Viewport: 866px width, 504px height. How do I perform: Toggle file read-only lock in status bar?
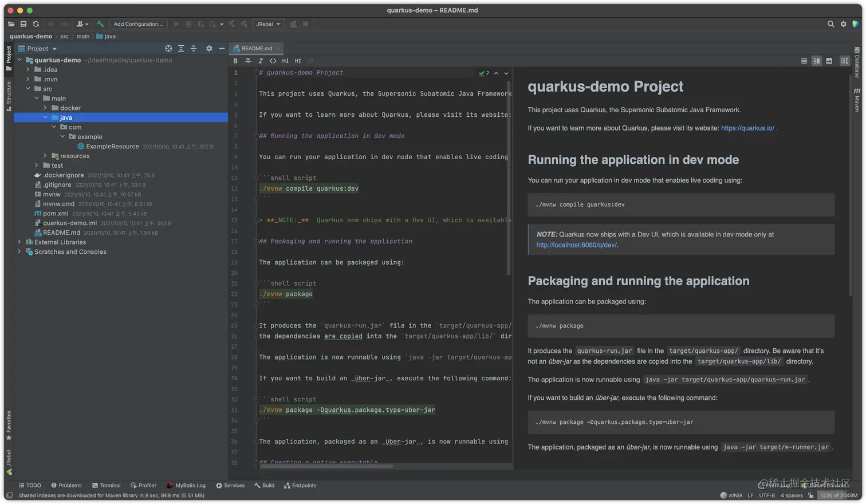pyautogui.click(x=810, y=495)
